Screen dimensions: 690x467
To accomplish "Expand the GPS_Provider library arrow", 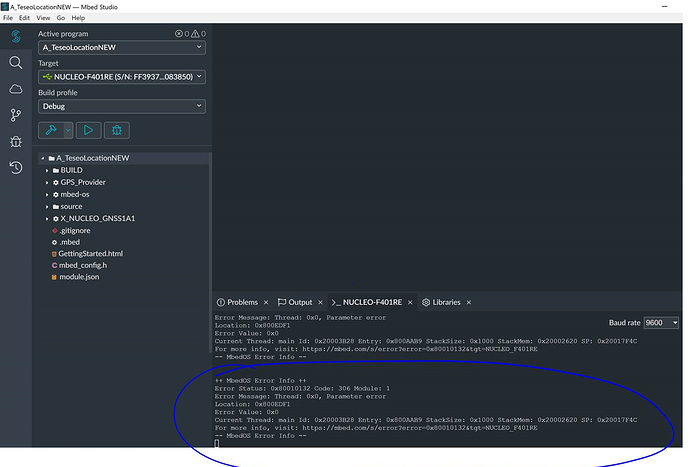I will [47, 182].
